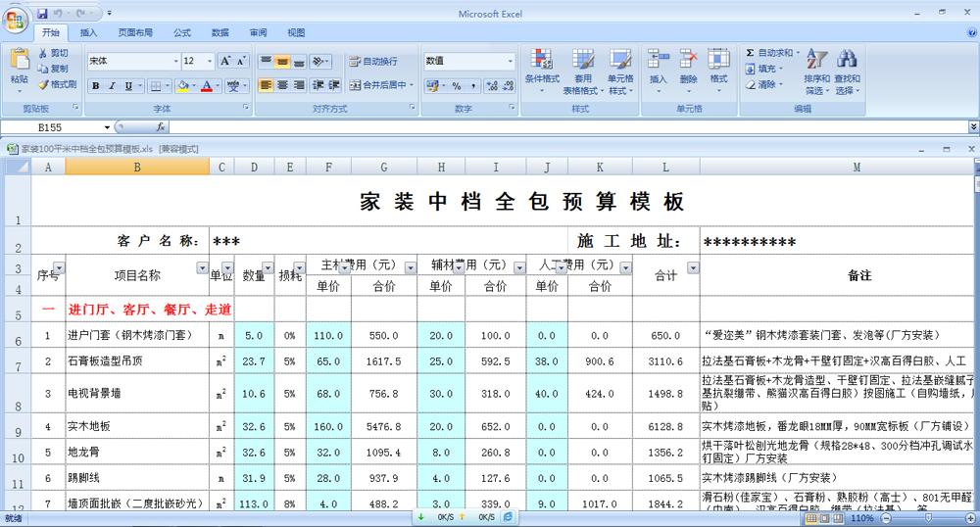Click the Format Painter (格式刷) brush
This screenshot has height=527, width=980.
(x=44, y=84)
